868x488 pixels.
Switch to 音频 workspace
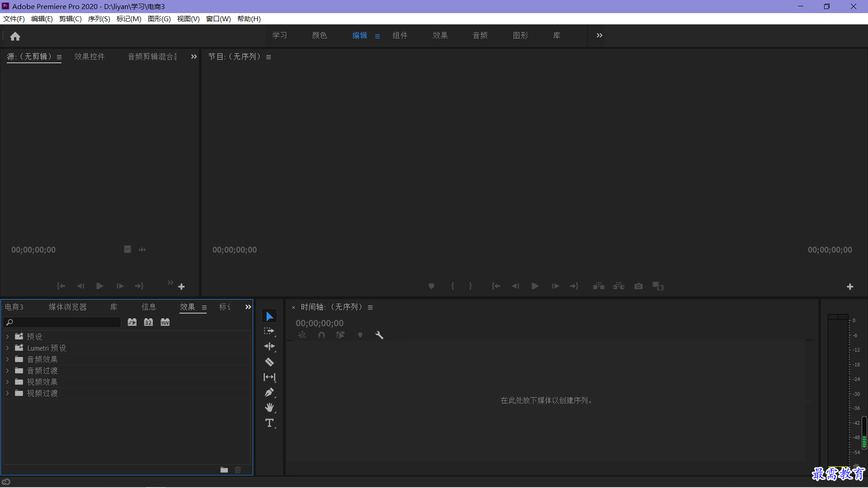[480, 35]
